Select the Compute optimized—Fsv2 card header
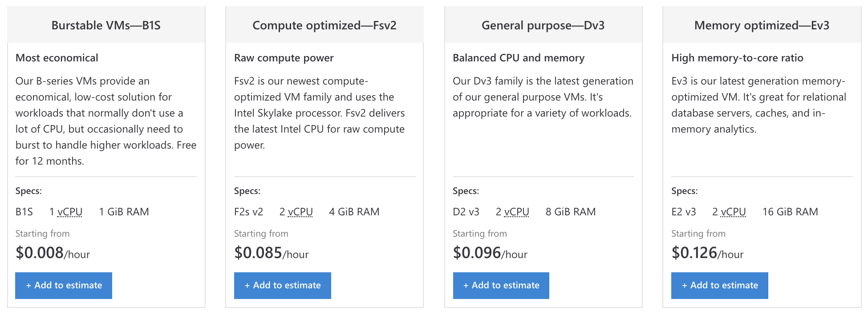Viewport: 868px width, 315px height. (324, 25)
